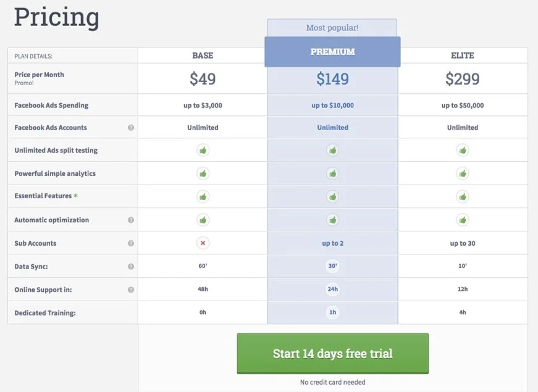This screenshot has height=392, width=538.
Task: Click the $149 Premium price
Action: (332, 79)
